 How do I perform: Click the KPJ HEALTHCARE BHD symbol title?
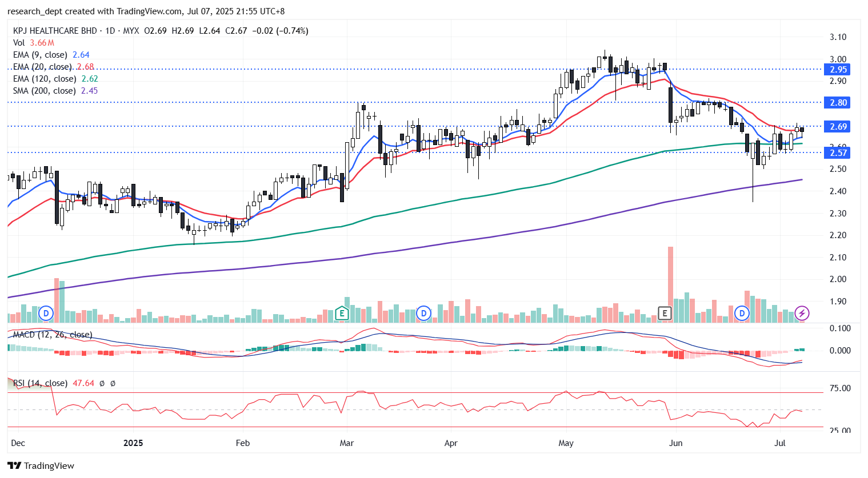coord(55,31)
